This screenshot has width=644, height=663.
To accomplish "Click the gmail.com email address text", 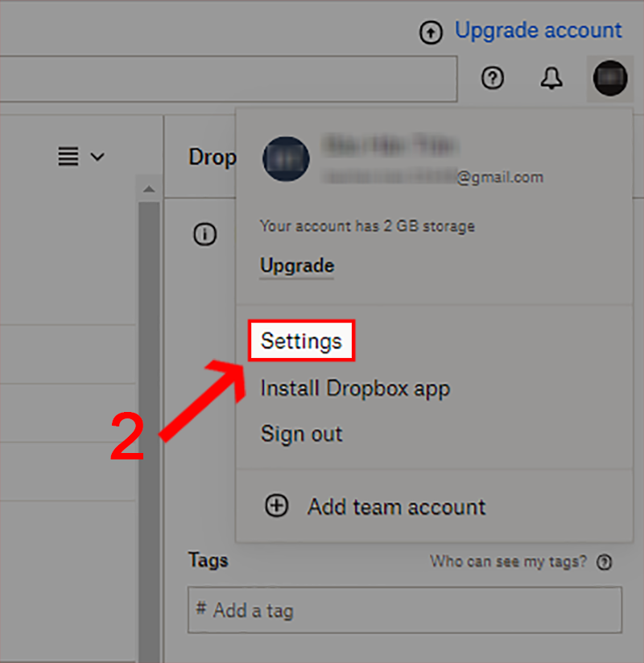I will pos(432,177).
